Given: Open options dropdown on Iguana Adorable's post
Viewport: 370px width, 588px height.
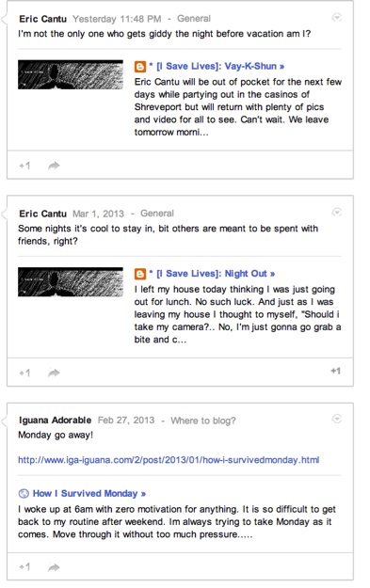Looking at the screenshot, I should pos(337,419).
